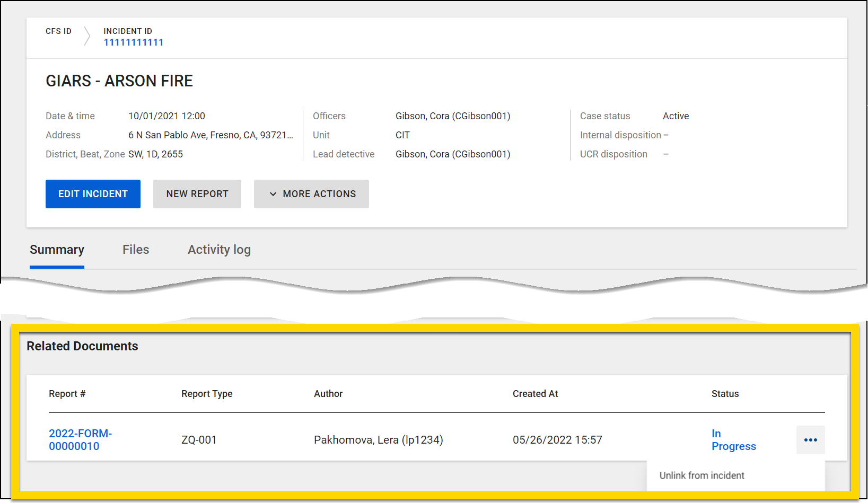Open the Activity log tab
Screen dimensions: 868x503
[x=219, y=249]
